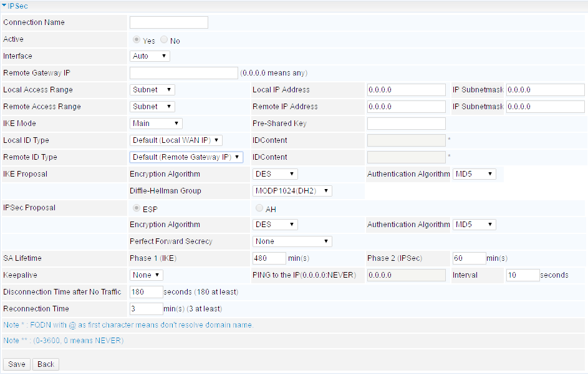Click the 'Pre-Shared Key' label
Viewport: 588px width, 375px height.
279,124
